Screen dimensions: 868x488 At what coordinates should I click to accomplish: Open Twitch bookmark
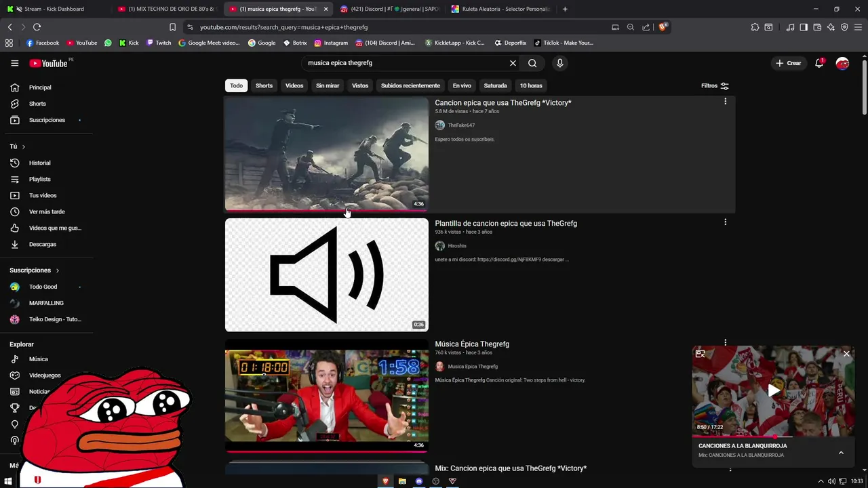(x=159, y=43)
